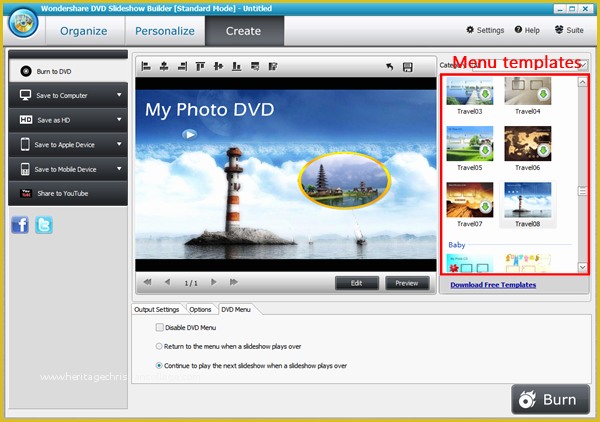Click template list scrollbar up arrow
The width and height of the screenshot is (600, 422).
pyautogui.click(x=582, y=82)
